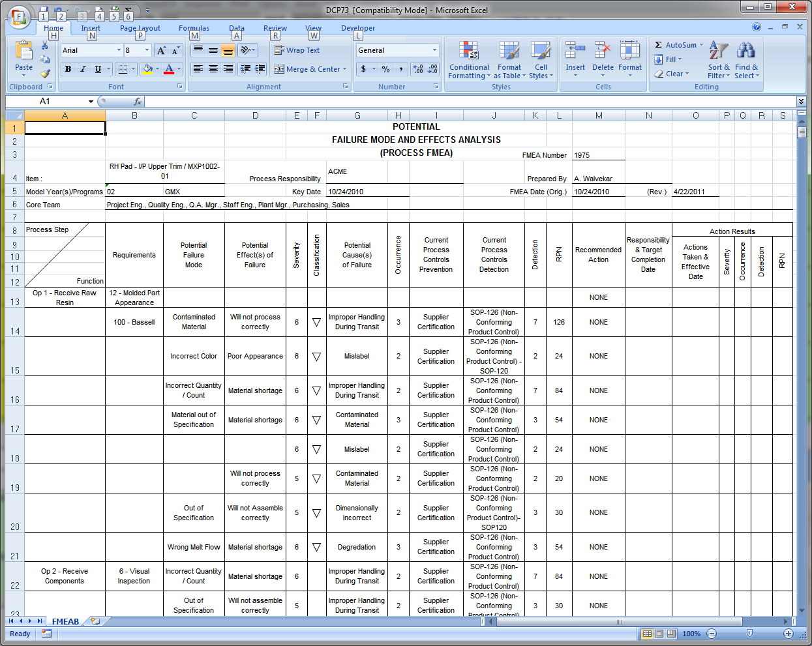Click the Cut scissors icon
Screen dimensions: 812x646
click(45, 46)
